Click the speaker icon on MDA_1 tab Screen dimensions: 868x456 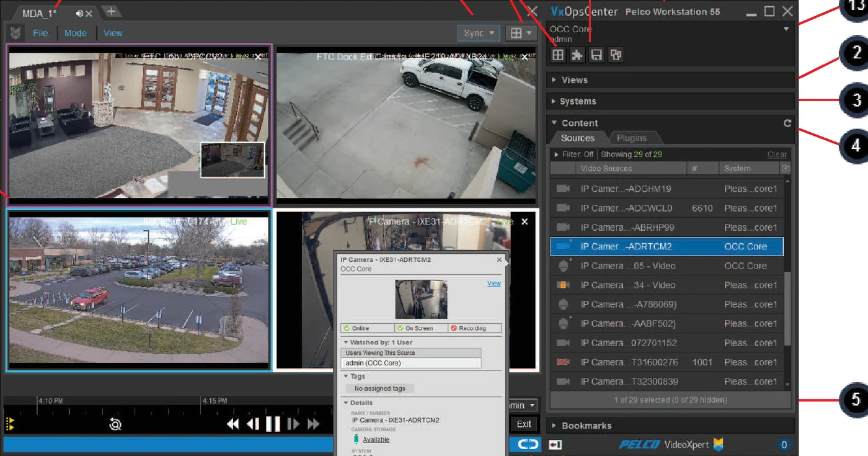(79, 13)
